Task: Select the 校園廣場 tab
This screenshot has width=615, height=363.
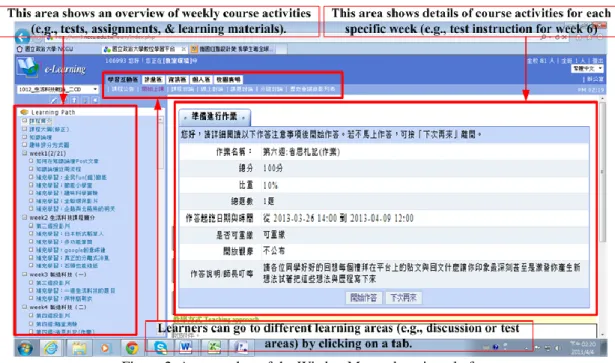Action: pyautogui.click(x=228, y=80)
